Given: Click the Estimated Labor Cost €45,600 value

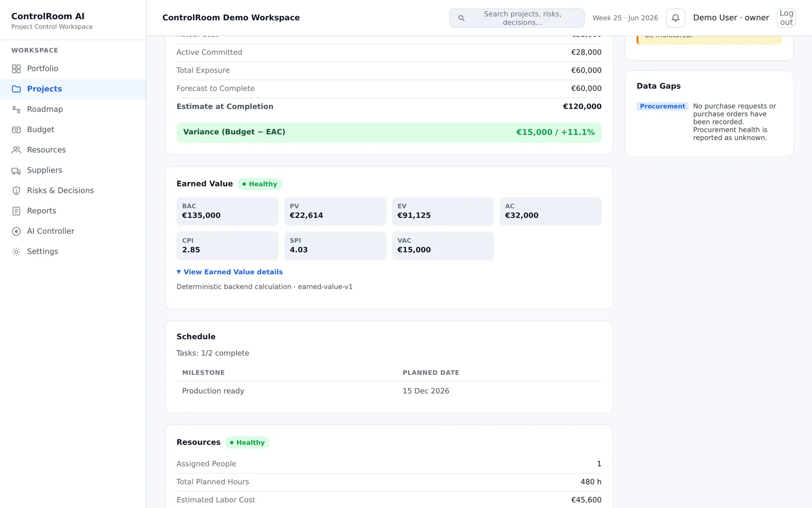Looking at the screenshot, I should point(586,500).
